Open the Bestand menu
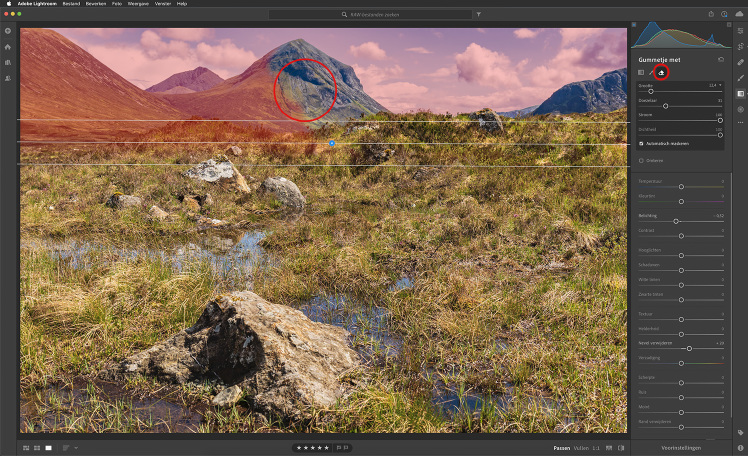 [71, 3]
